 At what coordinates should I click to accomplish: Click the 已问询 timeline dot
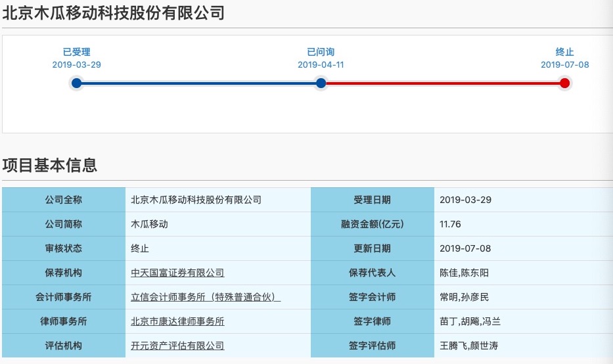pyautogui.click(x=321, y=83)
